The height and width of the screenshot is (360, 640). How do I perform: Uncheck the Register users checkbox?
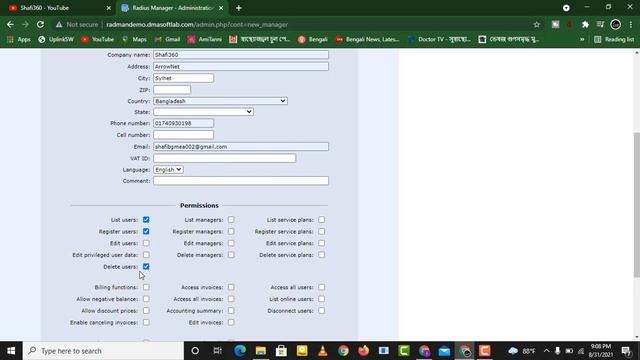pyautogui.click(x=146, y=231)
